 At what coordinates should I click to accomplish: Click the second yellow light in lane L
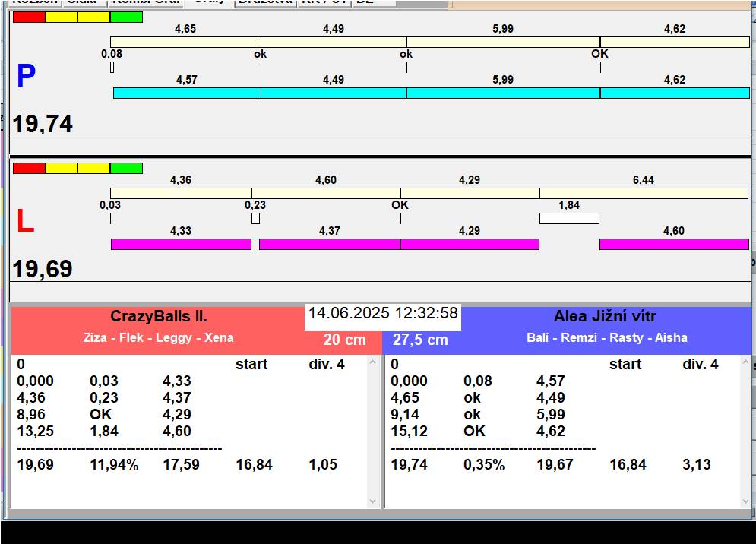[x=94, y=169]
